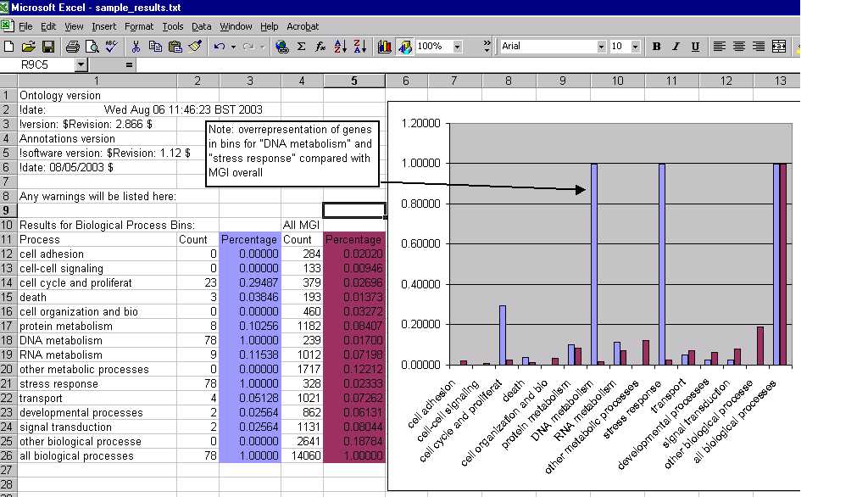
Task: Click the tall blue DNA metabolism bar
Action: tap(594, 265)
